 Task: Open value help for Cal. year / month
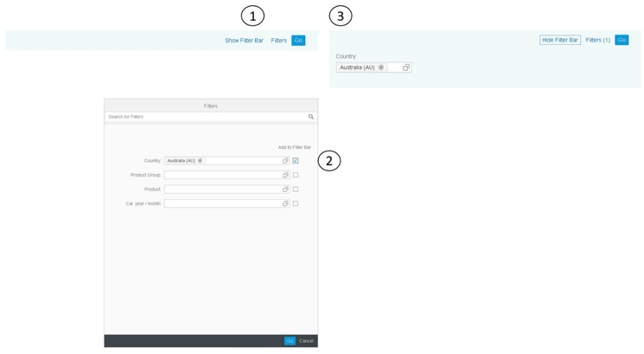(285, 203)
